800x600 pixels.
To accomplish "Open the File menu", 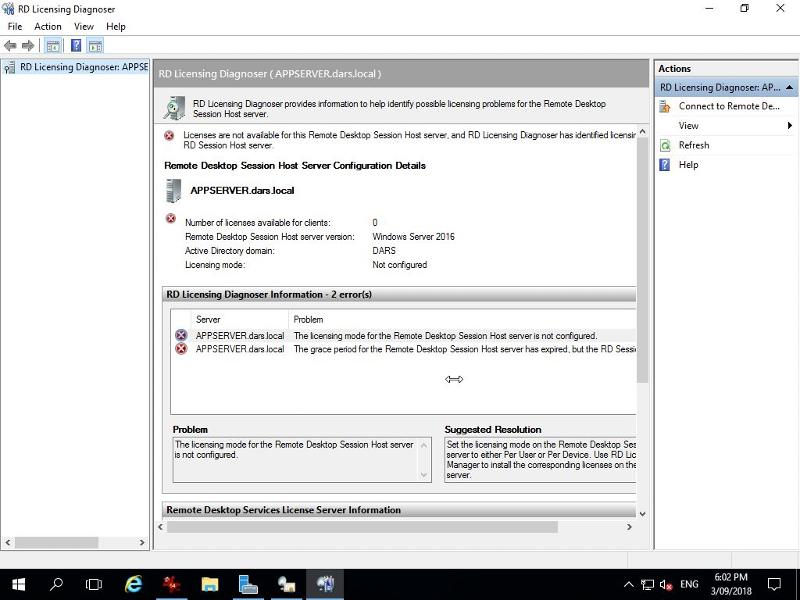I will [x=15, y=27].
